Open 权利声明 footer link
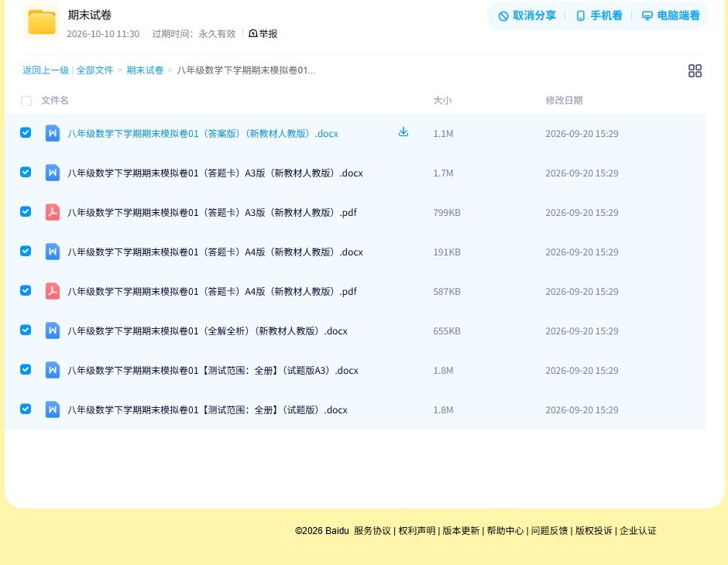 417,531
